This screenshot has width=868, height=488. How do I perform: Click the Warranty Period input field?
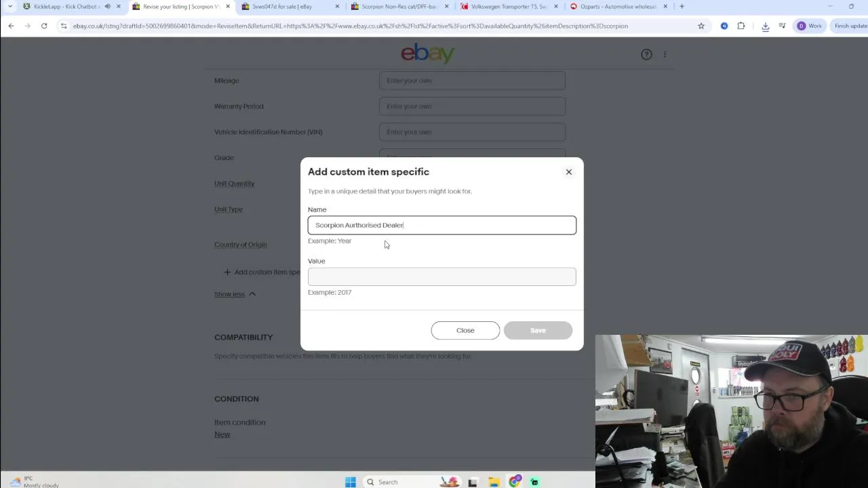[x=472, y=106]
